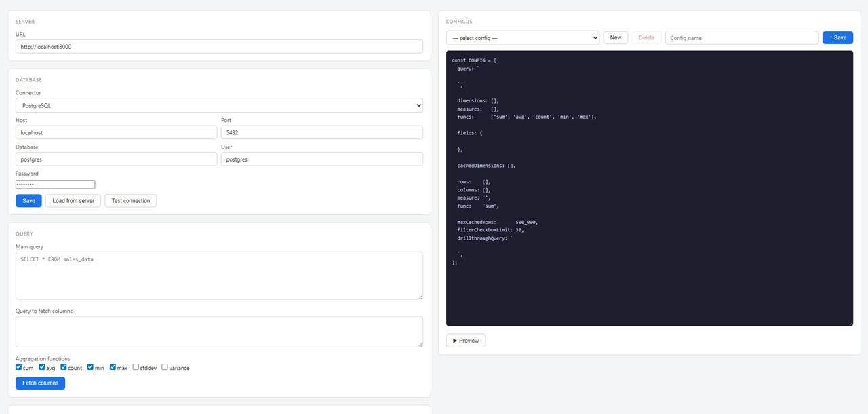Open the config Preview
868x414 pixels.
pyautogui.click(x=466, y=341)
